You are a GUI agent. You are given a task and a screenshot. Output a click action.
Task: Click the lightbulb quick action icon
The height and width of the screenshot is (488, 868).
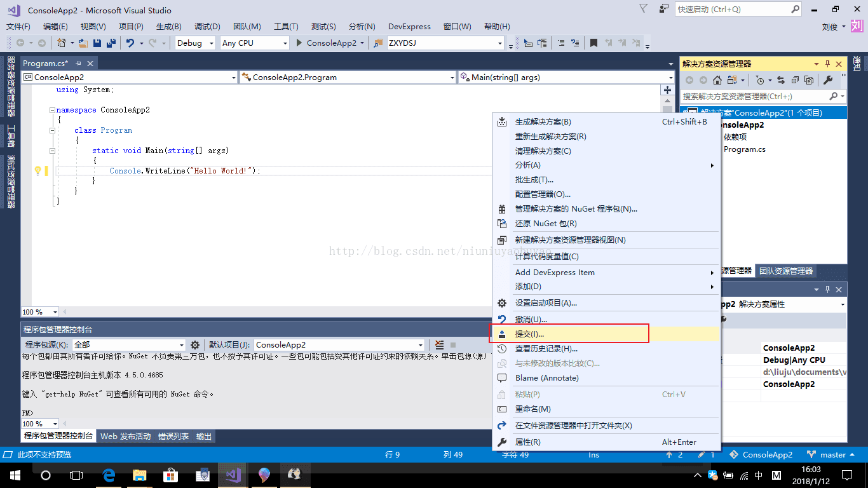37,170
